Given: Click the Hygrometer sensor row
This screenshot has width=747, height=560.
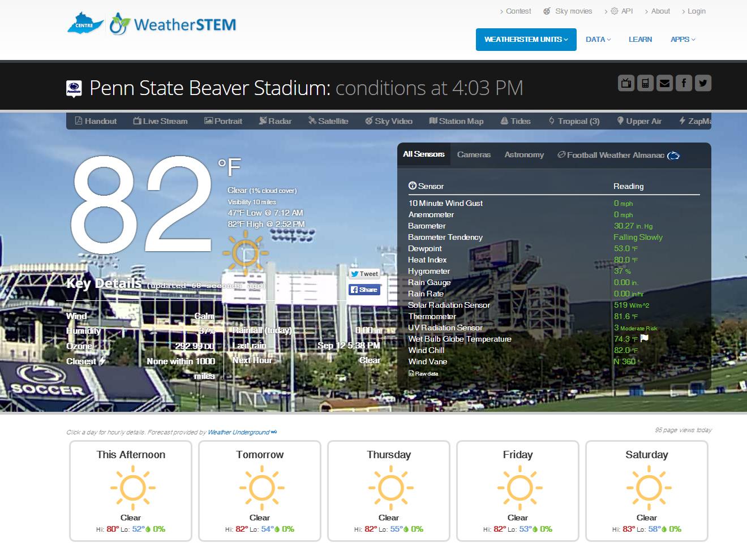Looking at the screenshot, I should (x=554, y=271).
